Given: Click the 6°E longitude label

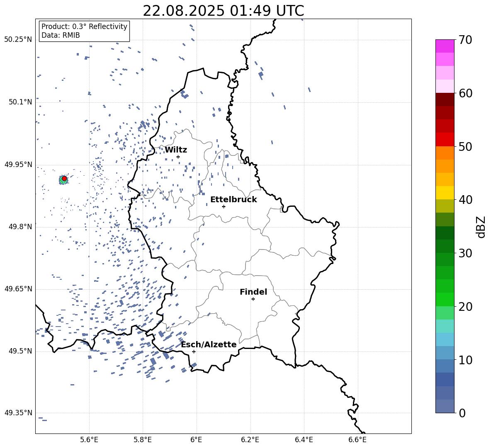Looking at the screenshot, I should pyautogui.click(x=196, y=440).
